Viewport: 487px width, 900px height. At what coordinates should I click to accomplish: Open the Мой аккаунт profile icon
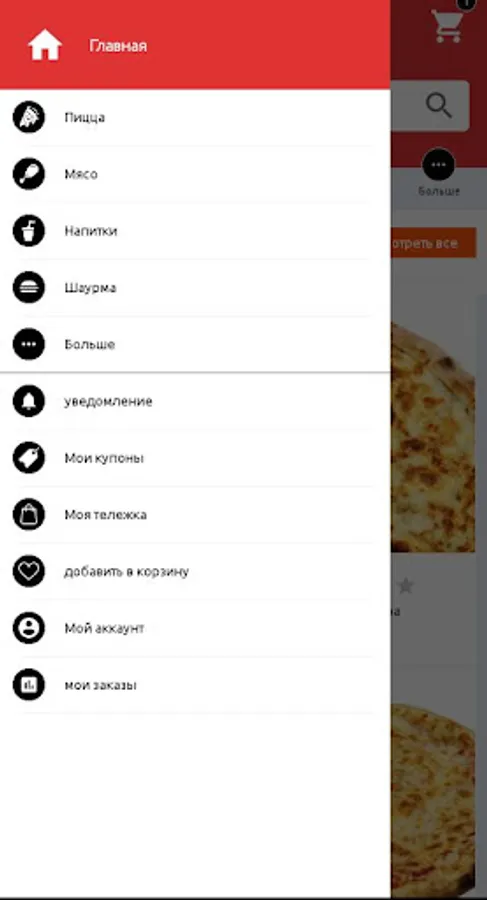point(29,629)
